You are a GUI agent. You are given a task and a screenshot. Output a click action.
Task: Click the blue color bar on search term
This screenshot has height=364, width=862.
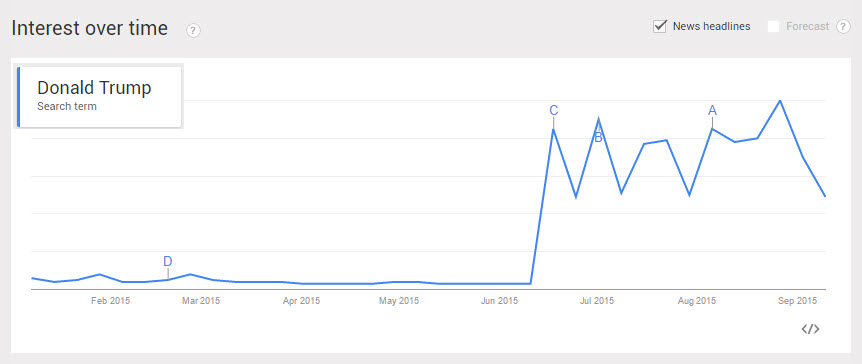pyautogui.click(x=19, y=97)
